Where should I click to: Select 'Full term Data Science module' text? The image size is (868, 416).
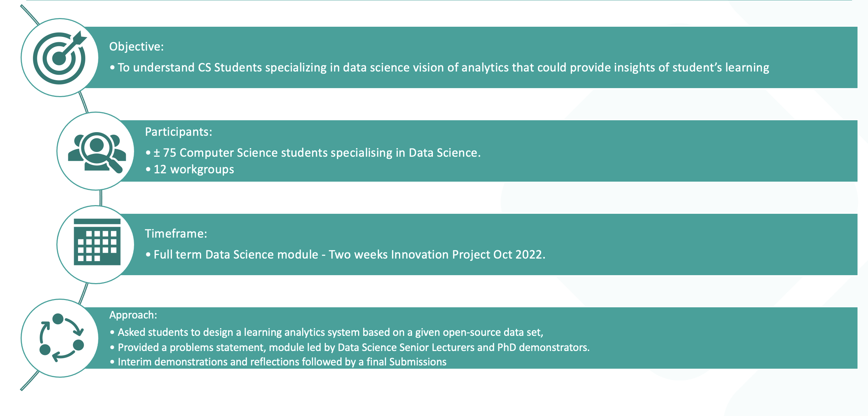click(x=236, y=255)
